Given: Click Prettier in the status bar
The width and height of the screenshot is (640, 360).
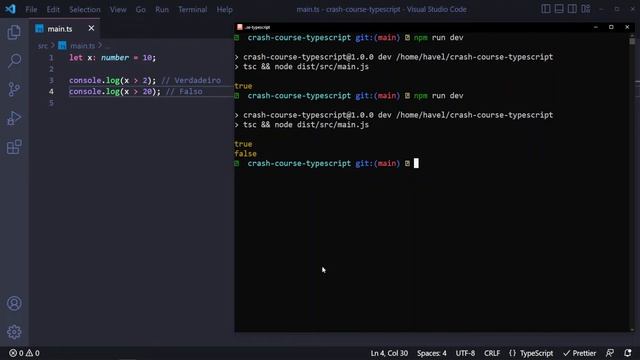Looking at the screenshot, I should click(x=579, y=353).
